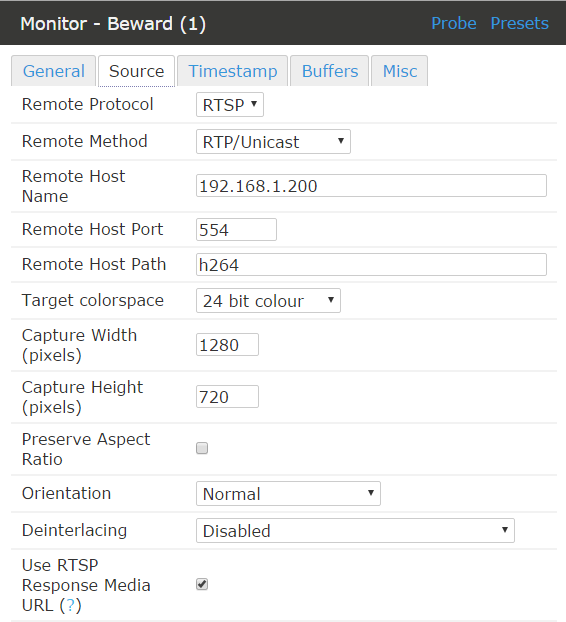This screenshot has height=622, width=566.
Task: Switch to the Buffers tab
Action: tap(330, 71)
